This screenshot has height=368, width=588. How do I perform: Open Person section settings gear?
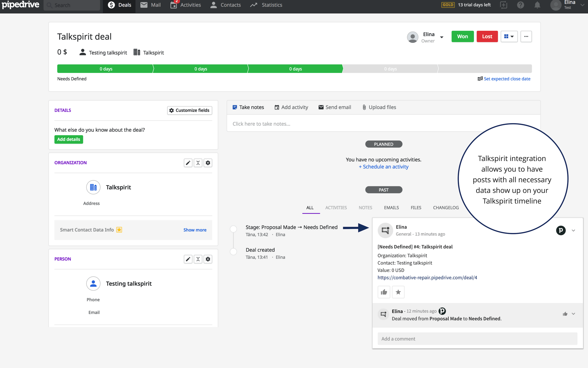208,259
